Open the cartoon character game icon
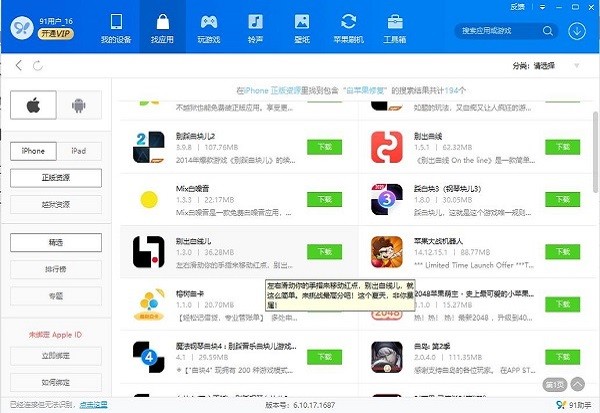600x413 pixels. point(386,252)
